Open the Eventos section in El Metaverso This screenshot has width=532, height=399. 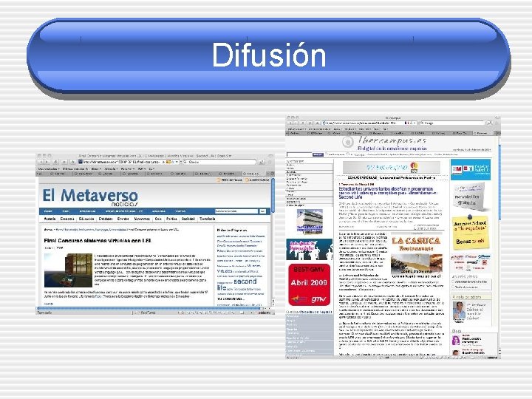point(123,219)
